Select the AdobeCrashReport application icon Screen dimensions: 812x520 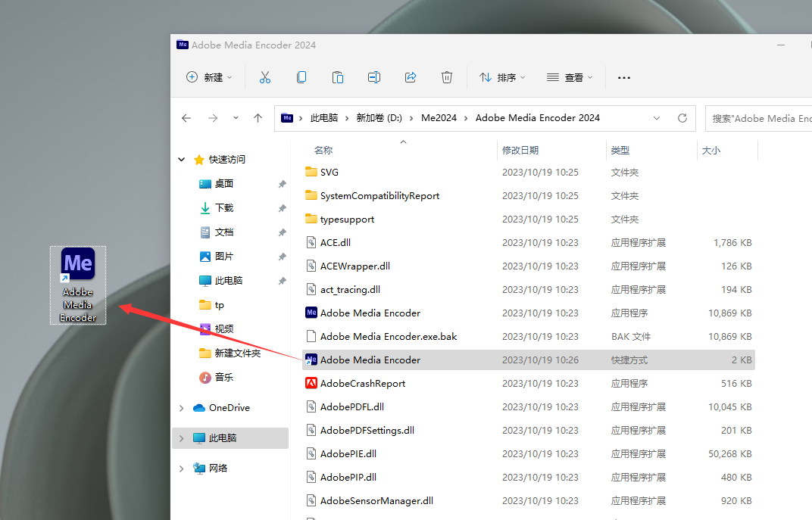point(311,384)
